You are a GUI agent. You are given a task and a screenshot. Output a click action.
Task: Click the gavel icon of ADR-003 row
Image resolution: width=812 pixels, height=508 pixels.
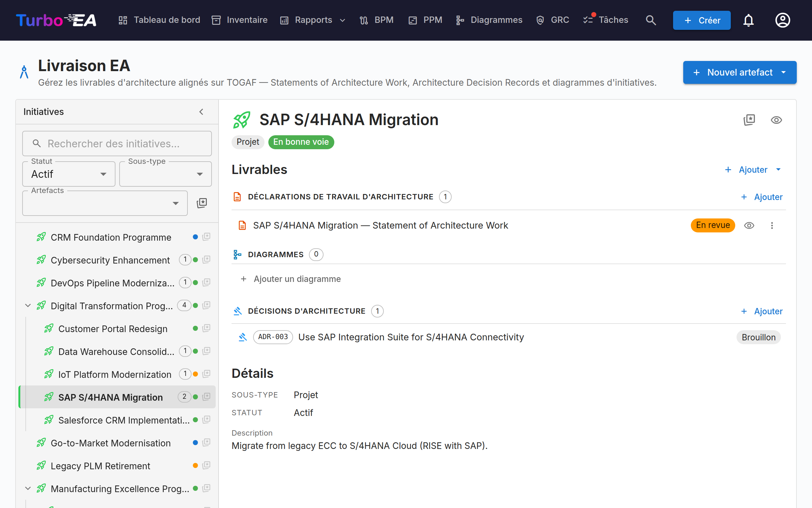(243, 337)
